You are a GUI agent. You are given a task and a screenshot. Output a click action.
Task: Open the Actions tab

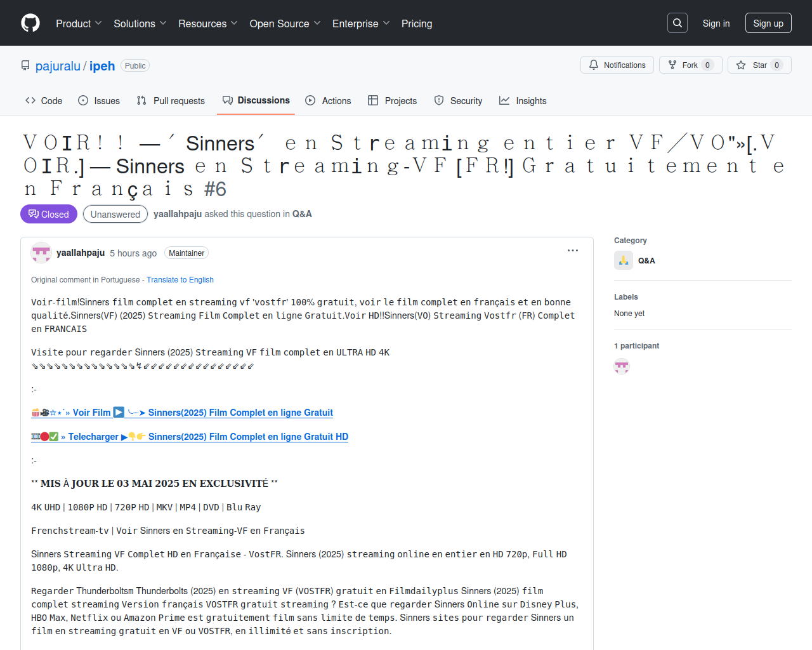[328, 101]
